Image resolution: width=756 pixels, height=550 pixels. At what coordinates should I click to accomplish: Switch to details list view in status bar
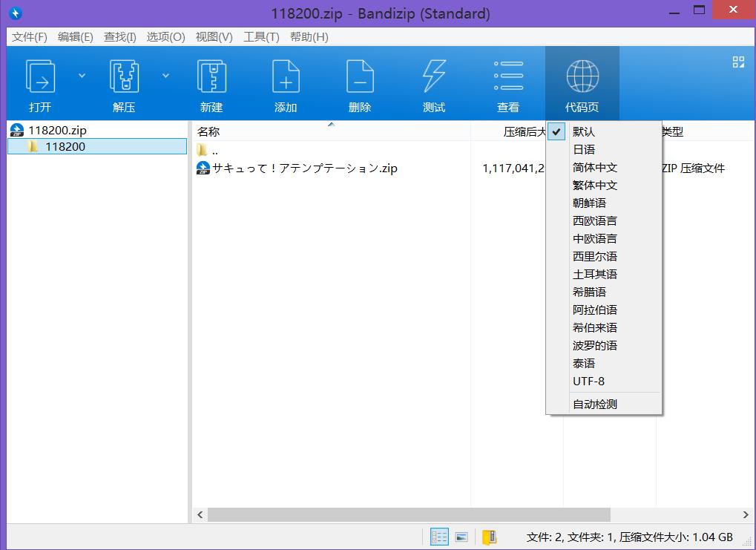439,537
